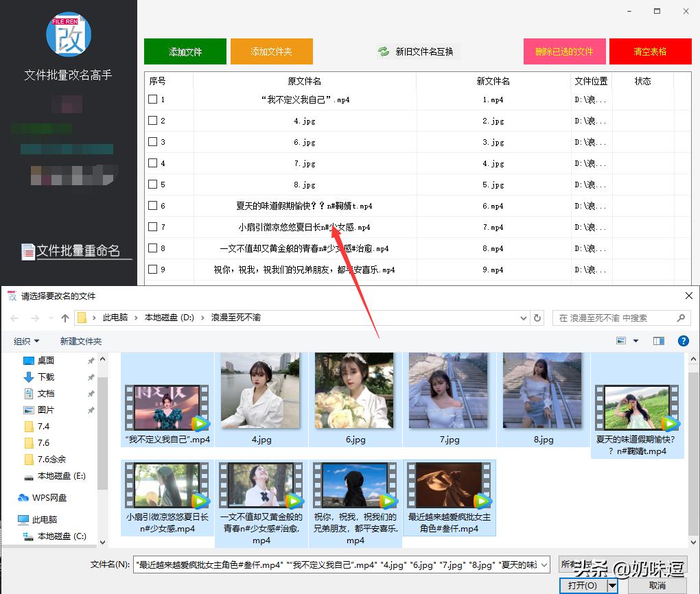Image resolution: width=700 pixels, height=594 pixels.
Task: Open the view options dropdown arrow
Action: tap(635, 341)
